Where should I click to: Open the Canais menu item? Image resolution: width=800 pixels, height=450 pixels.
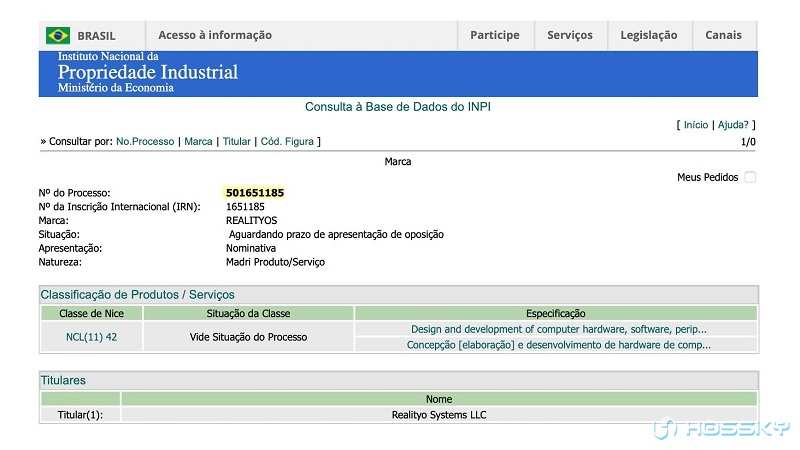(x=723, y=35)
